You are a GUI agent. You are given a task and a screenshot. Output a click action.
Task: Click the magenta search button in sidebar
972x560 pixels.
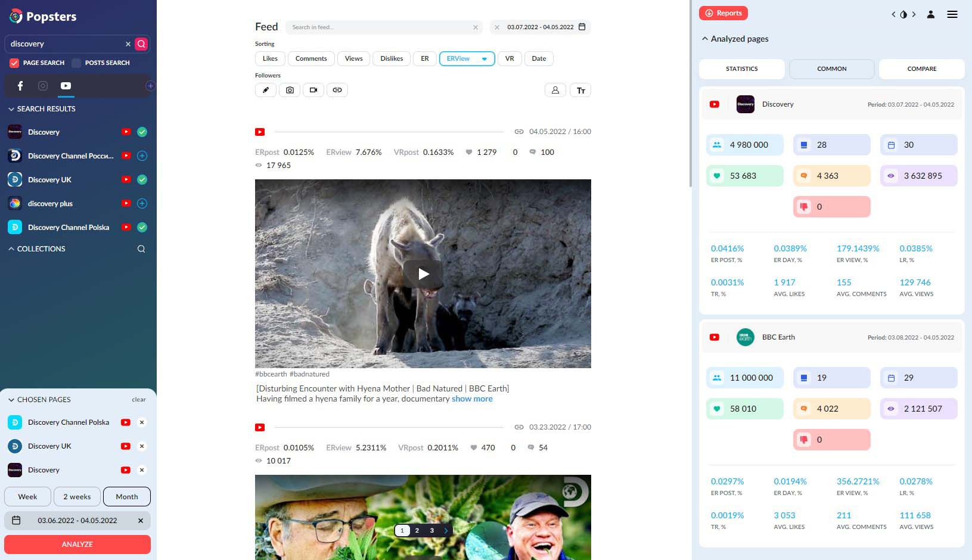point(141,44)
